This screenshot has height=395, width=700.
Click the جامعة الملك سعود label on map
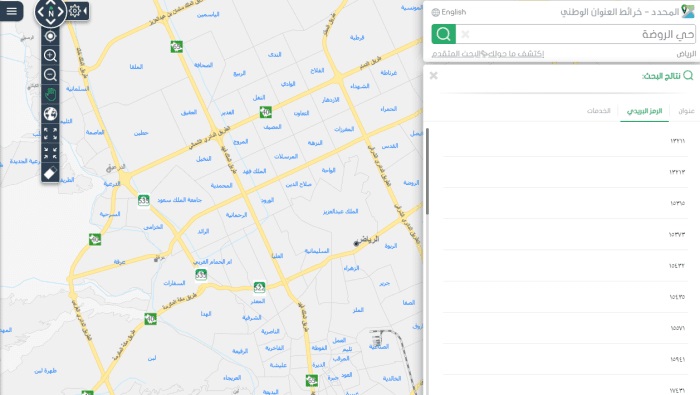179,200
